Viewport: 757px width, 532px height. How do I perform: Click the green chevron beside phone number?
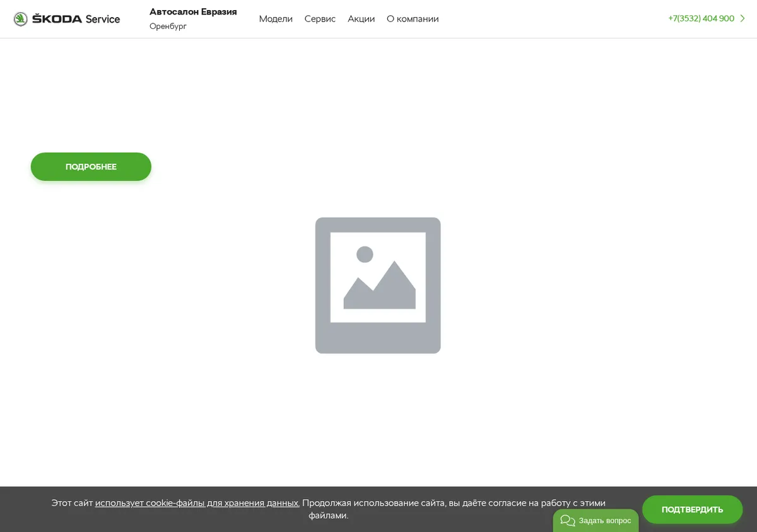coord(742,19)
